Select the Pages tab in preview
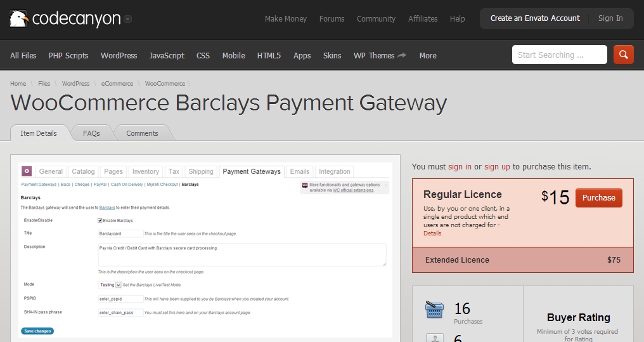644x342 pixels. click(113, 171)
